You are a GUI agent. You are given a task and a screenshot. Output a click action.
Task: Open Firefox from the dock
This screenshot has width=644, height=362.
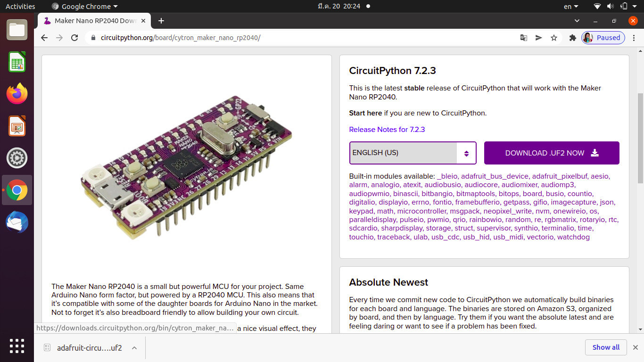point(17,94)
